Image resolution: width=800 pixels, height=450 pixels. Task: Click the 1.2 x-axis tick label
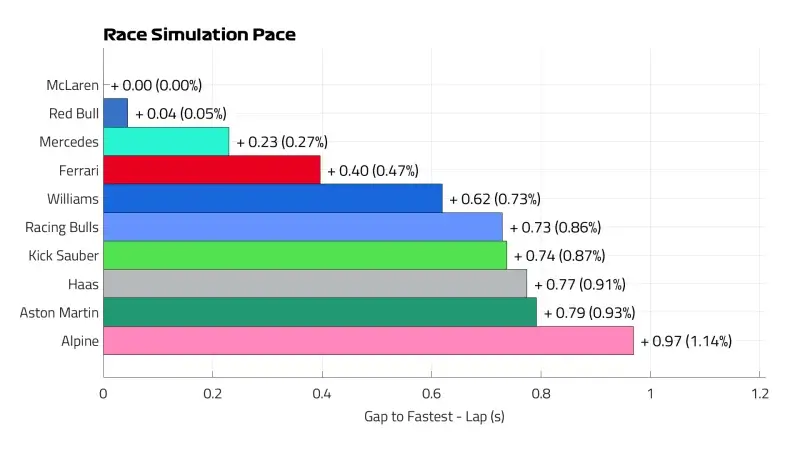pyautogui.click(x=759, y=392)
